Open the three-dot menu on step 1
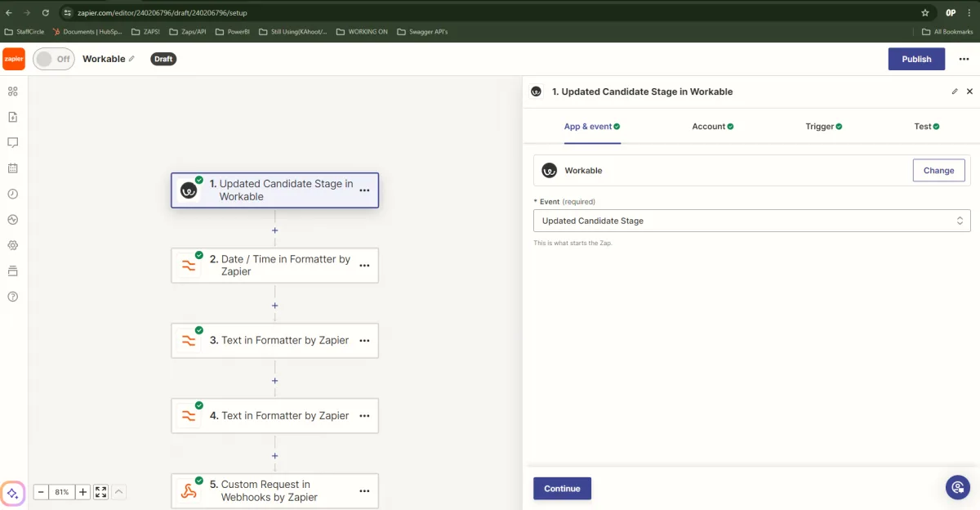The image size is (980, 510). (x=364, y=190)
